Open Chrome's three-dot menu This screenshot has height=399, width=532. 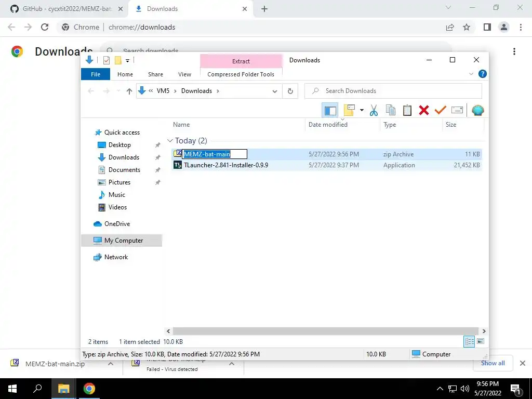pyautogui.click(x=521, y=27)
